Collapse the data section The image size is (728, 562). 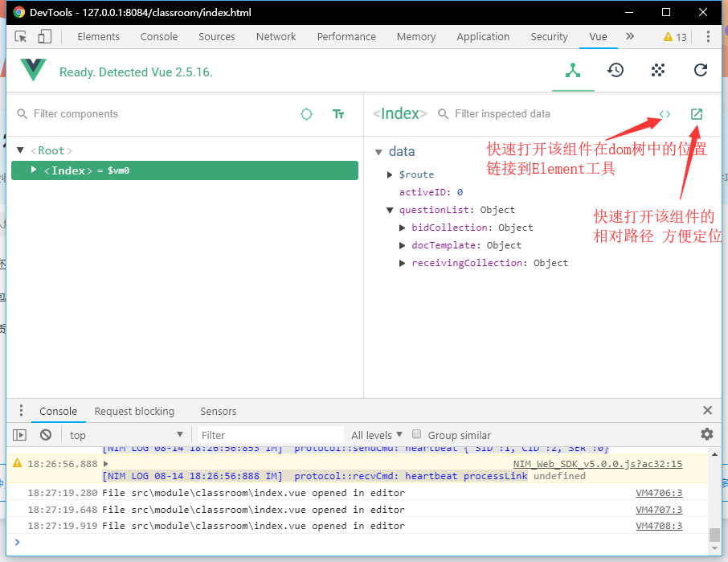[378, 152]
